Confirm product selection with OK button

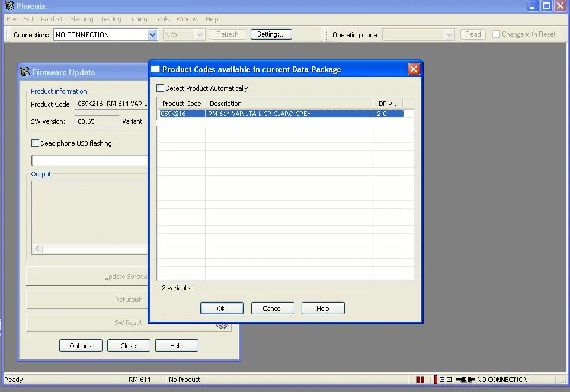[x=222, y=309]
